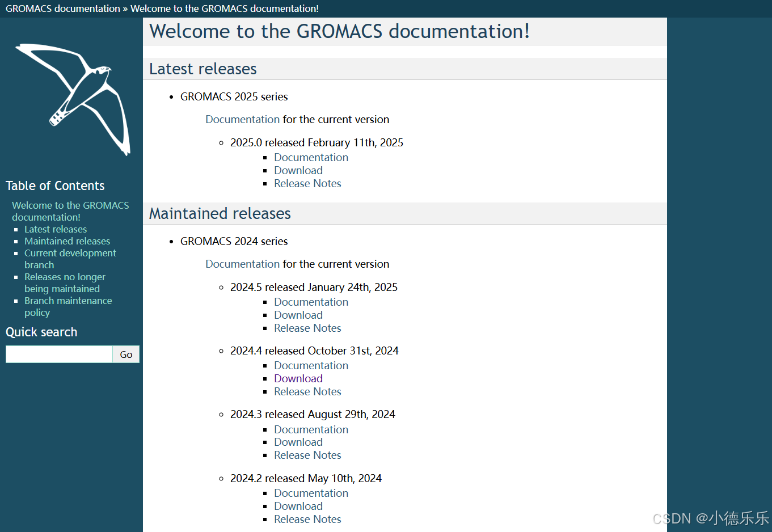This screenshot has width=772, height=532.
Task: Click the 2024.4 released October 31st, 2024 text
Action: [x=314, y=351]
